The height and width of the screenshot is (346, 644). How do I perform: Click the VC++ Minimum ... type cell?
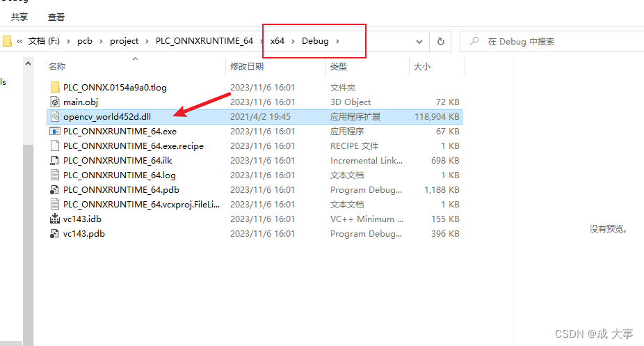[x=367, y=219]
